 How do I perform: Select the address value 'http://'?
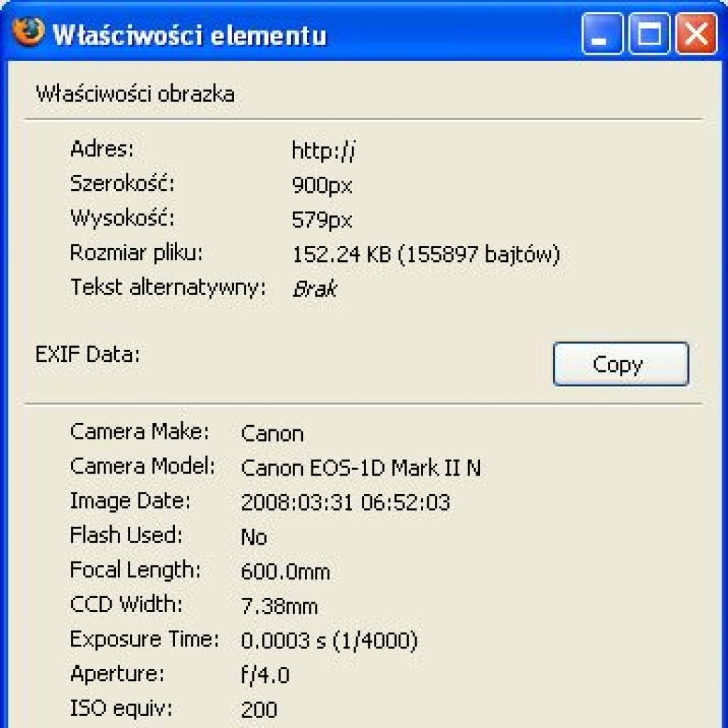coord(323,151)
